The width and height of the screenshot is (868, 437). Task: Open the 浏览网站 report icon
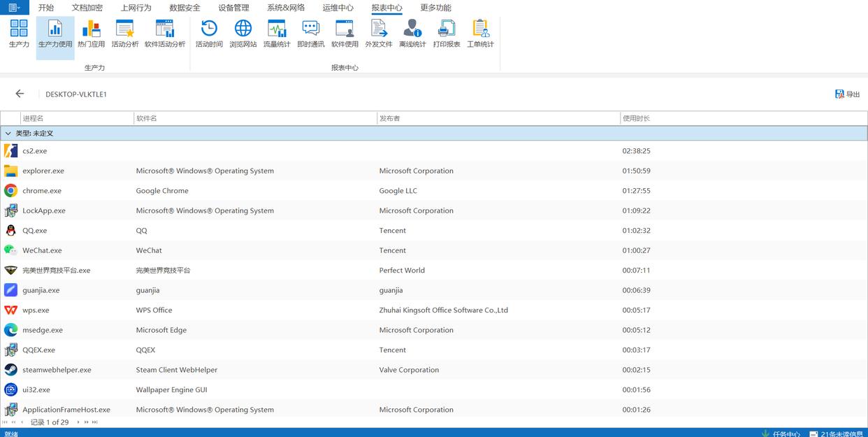(x=243, y=34)
